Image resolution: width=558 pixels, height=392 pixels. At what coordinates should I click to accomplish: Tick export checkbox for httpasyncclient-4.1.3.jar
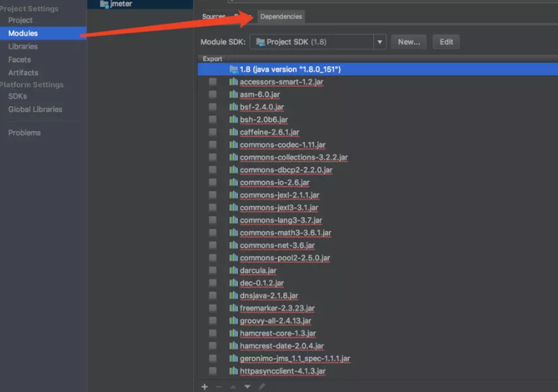coord(213,371)
